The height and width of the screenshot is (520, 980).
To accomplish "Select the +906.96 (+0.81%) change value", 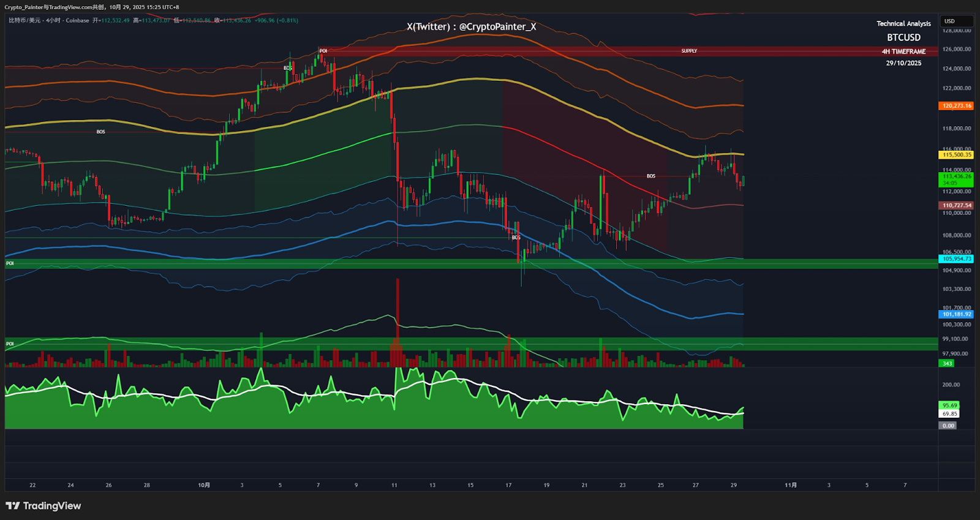I will 276,20.
